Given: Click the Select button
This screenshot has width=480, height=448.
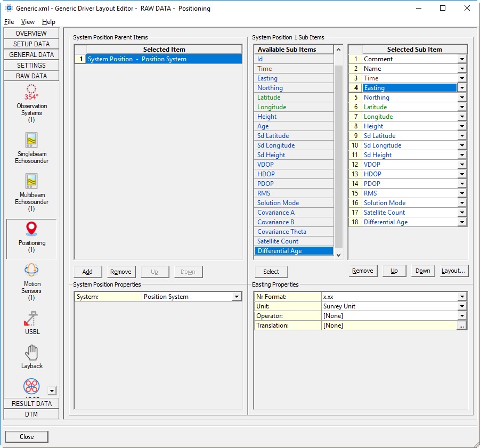Looking at the screenshot, I should pyautogui.click(x=271, y=271).
